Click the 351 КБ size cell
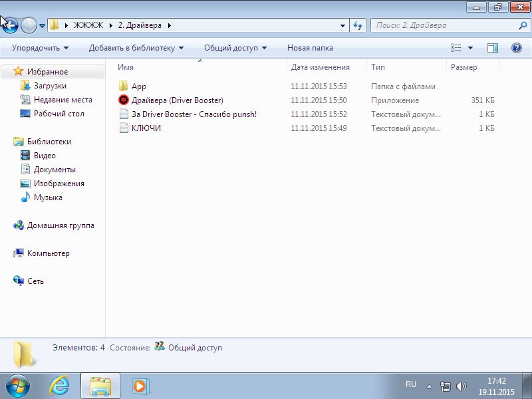 click(x=483, y=100)
